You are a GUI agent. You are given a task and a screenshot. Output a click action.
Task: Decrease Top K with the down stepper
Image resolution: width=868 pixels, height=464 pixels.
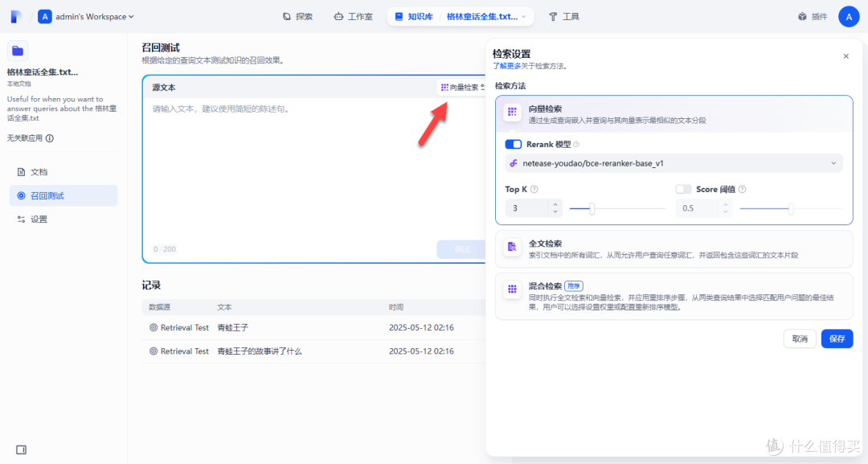point(555,212)
